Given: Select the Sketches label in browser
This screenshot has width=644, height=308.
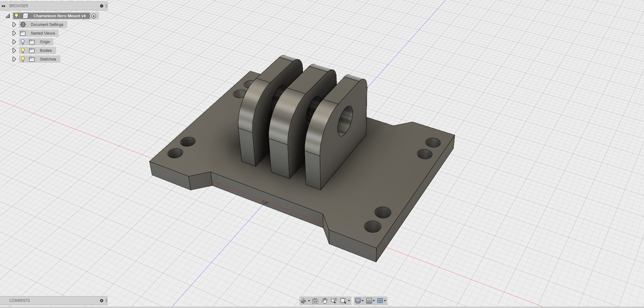Looking at the screenshot, I should click(x=48, y=59).
